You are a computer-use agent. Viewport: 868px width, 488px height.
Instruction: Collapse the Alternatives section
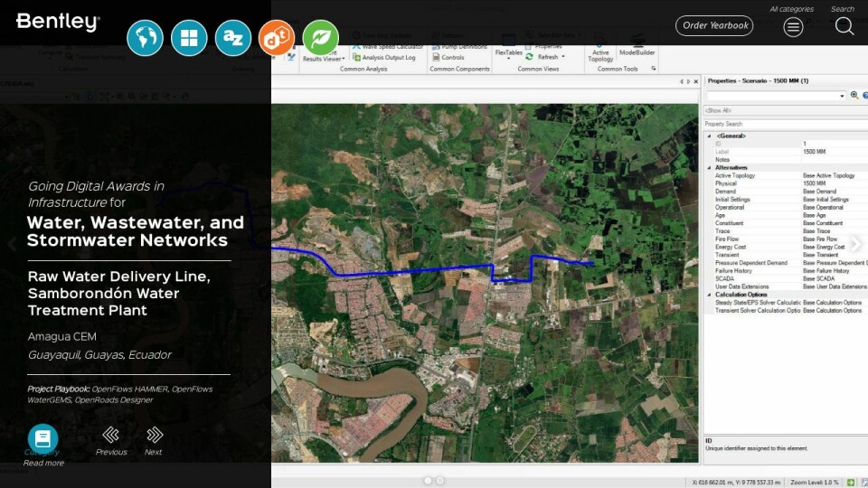pyautogui.click(x=709, y=168)
